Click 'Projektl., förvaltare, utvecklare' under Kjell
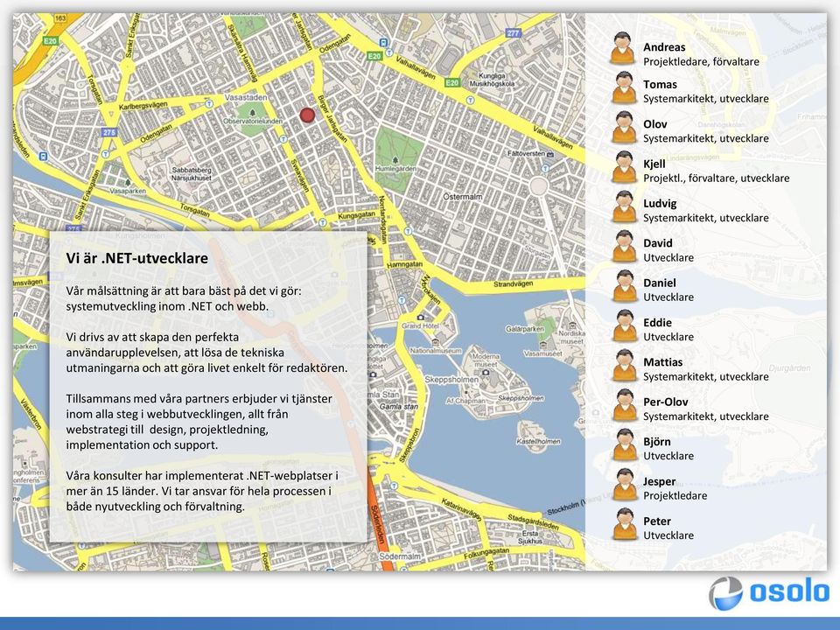Screen dimensions: 840x630 [x=717, y=178]
